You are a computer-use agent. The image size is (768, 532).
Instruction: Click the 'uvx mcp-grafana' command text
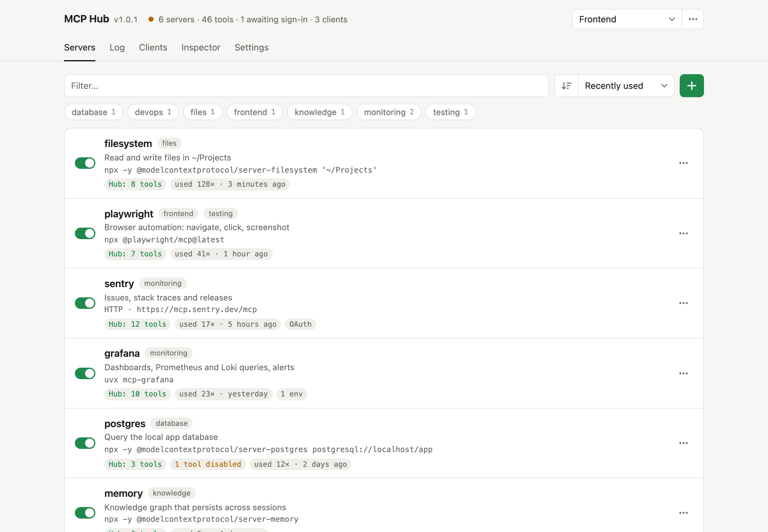click(139, 380)
